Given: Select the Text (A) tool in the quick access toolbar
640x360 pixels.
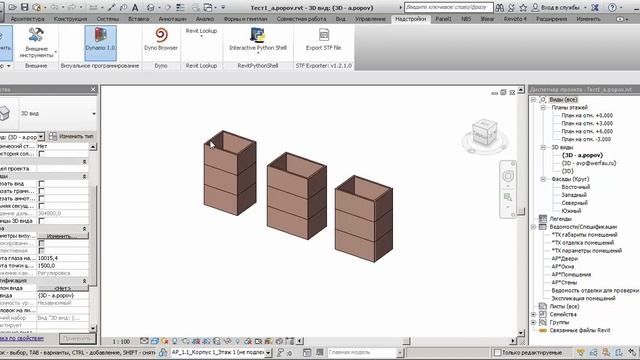Looking at the screenshot, I should click(135, 7).
